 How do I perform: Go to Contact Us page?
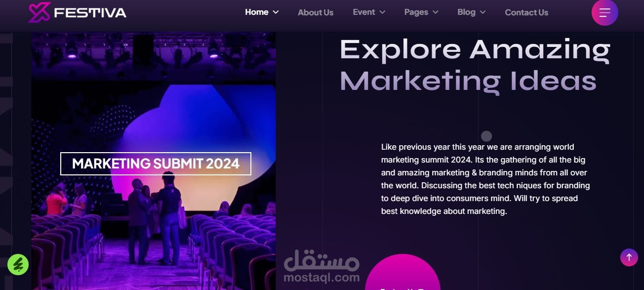tap(526, 12)
